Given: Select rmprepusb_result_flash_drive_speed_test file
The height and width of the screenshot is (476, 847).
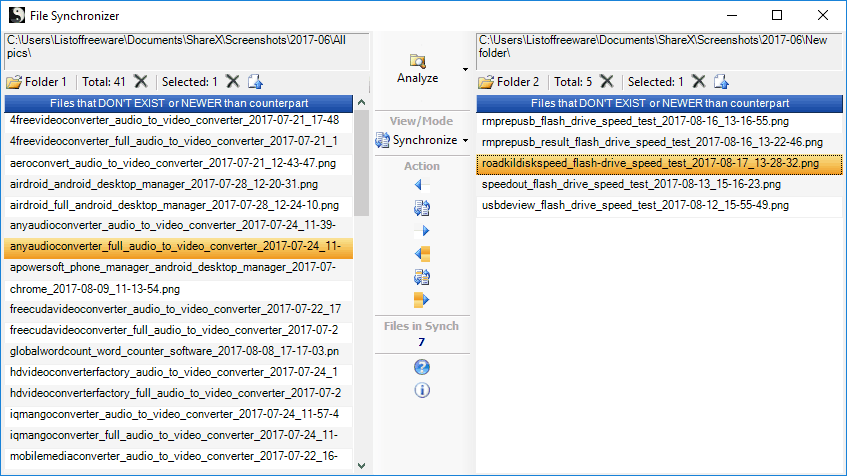Looking at the screenshot, I should pyautogui.click(x=660, y=143).
